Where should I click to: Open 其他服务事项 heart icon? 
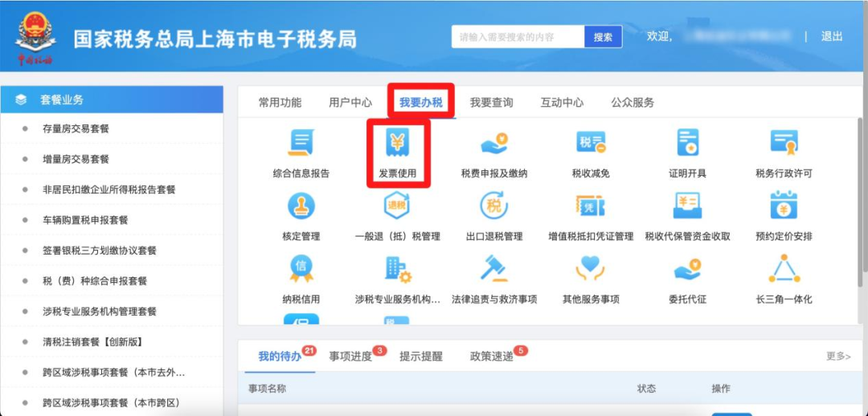[x=591, y=269]
